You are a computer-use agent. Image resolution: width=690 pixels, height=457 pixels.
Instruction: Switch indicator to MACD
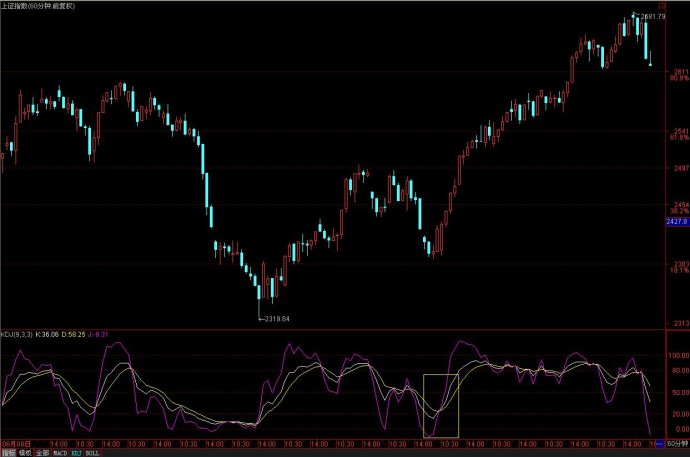pos(60,453)
